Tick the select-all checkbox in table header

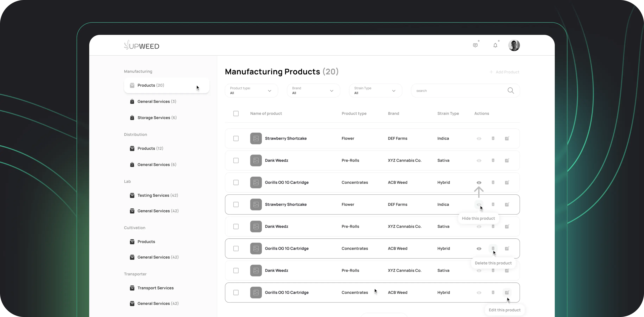tap(236, 114)
